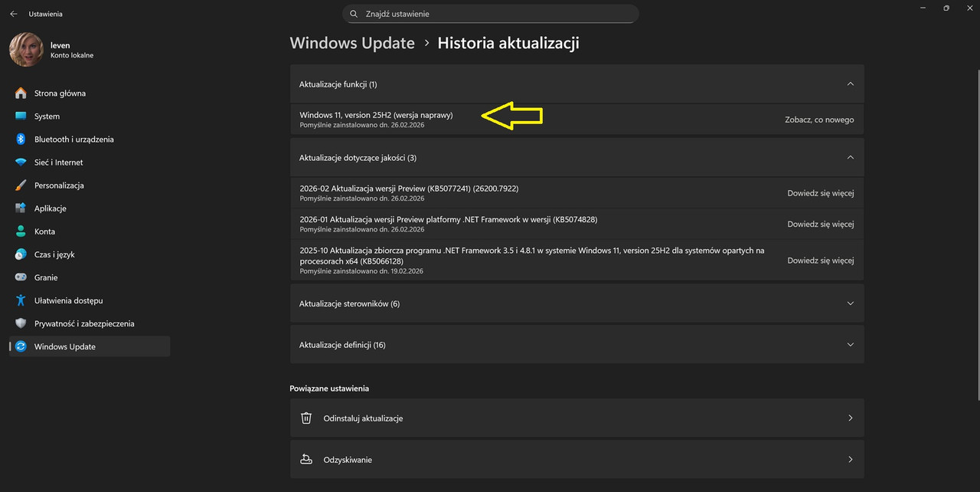Click Dowiedz się więcej for KB5077241
The height and width of the screenshot is (492, 980).
(x=821, y=193)
